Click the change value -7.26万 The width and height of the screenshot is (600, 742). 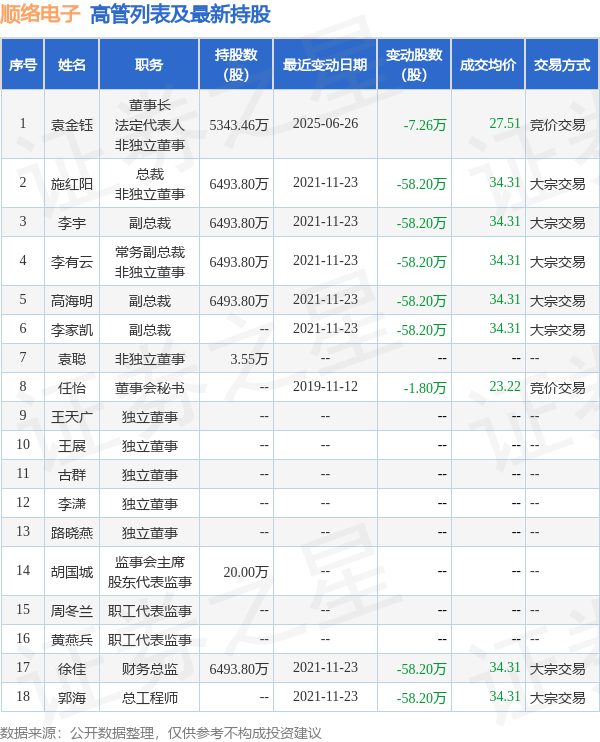click(424, 125)
